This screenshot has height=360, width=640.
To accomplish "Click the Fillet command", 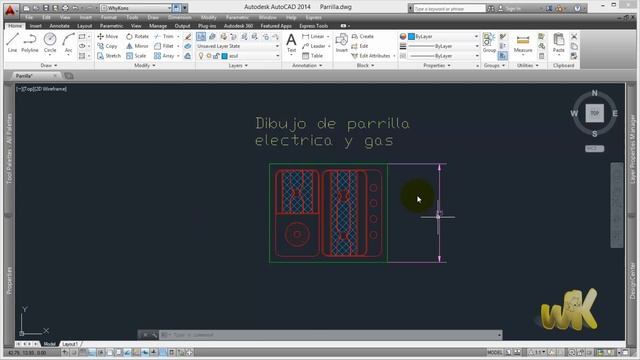I will point(164,46).
